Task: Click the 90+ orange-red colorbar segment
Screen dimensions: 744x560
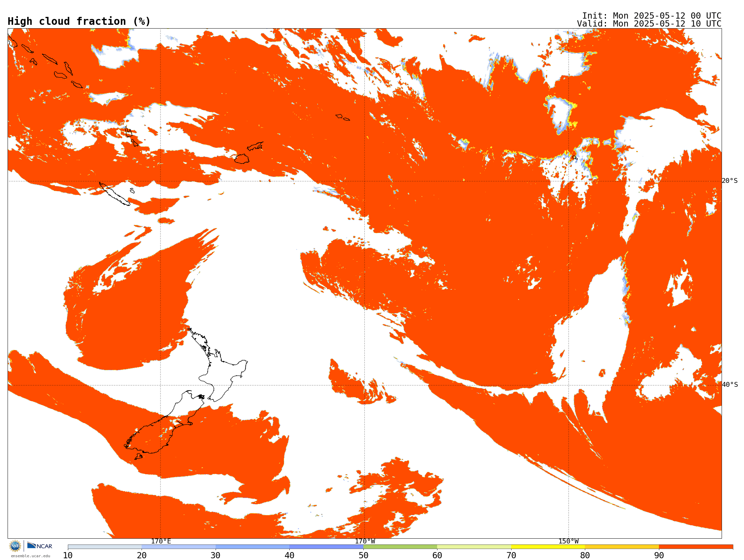Action: (696, 547)
